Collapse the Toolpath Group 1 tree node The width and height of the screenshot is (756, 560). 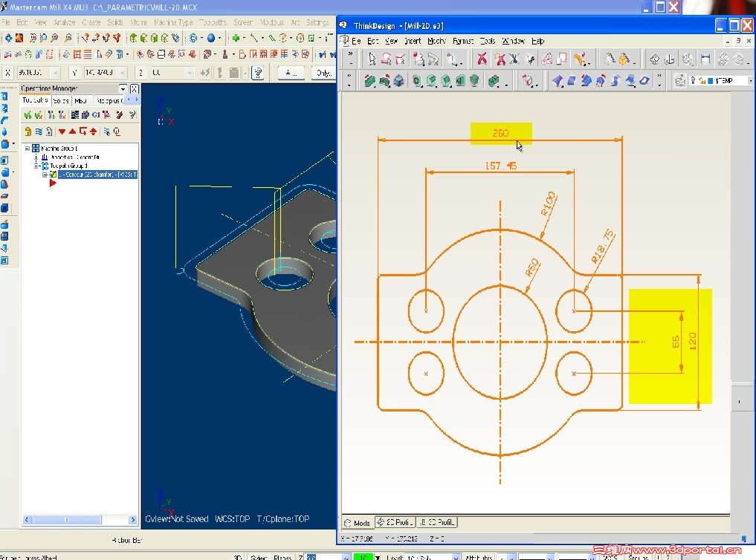(x=36, y=166)
